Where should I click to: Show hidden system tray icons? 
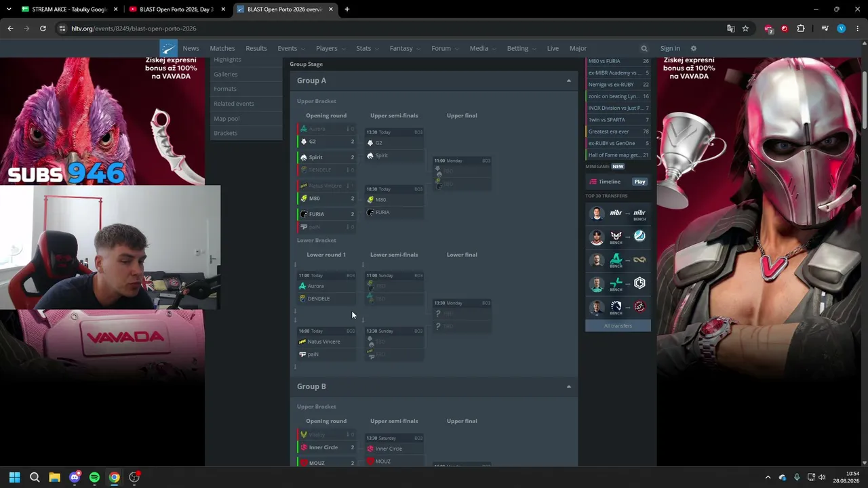[x=768, y=477]
